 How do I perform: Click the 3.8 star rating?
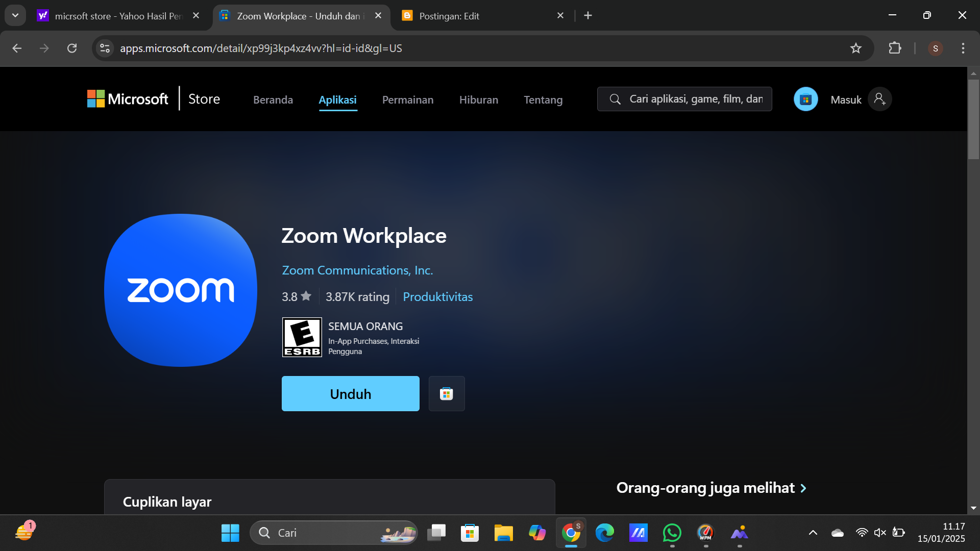[x=297, y=296]
